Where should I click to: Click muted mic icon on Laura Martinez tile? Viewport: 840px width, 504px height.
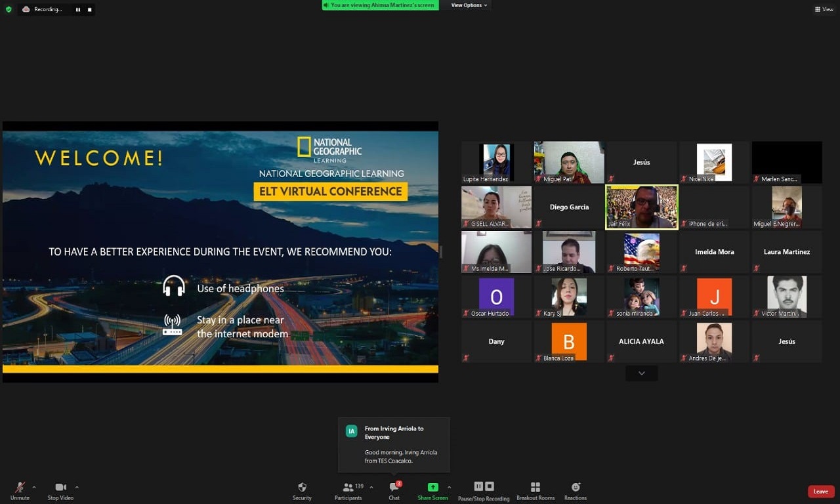point(757,268)
